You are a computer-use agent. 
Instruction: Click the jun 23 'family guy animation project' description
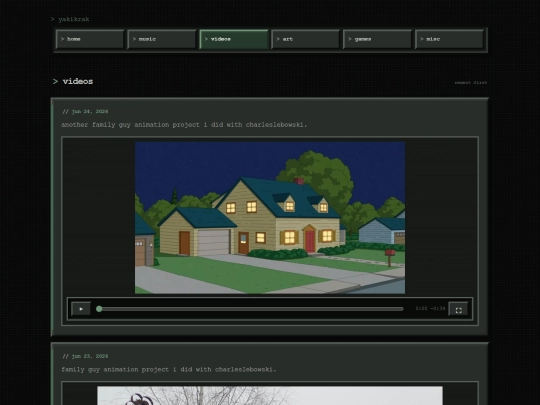(169, 370)
